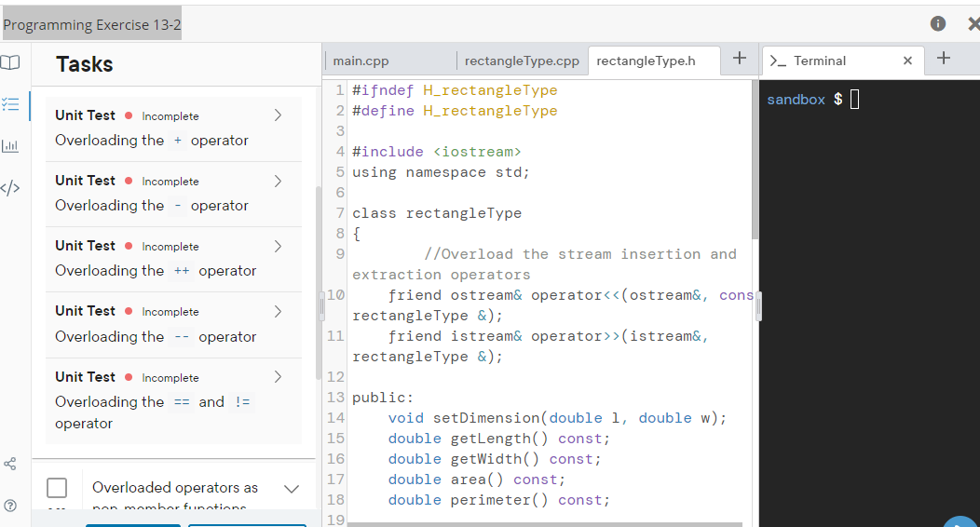Click the blue circular button at bottom right
This screenshot has width=980, height=527.
click(x=962, y=522)
